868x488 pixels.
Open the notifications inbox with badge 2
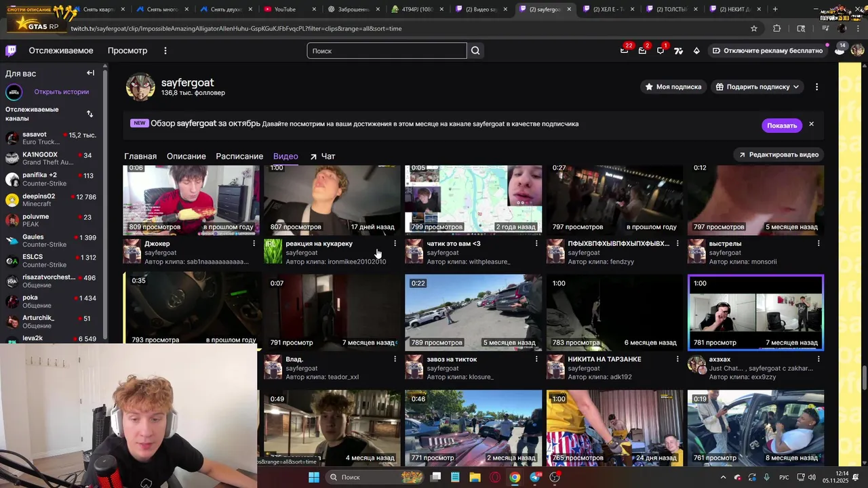tap(642, 51)
